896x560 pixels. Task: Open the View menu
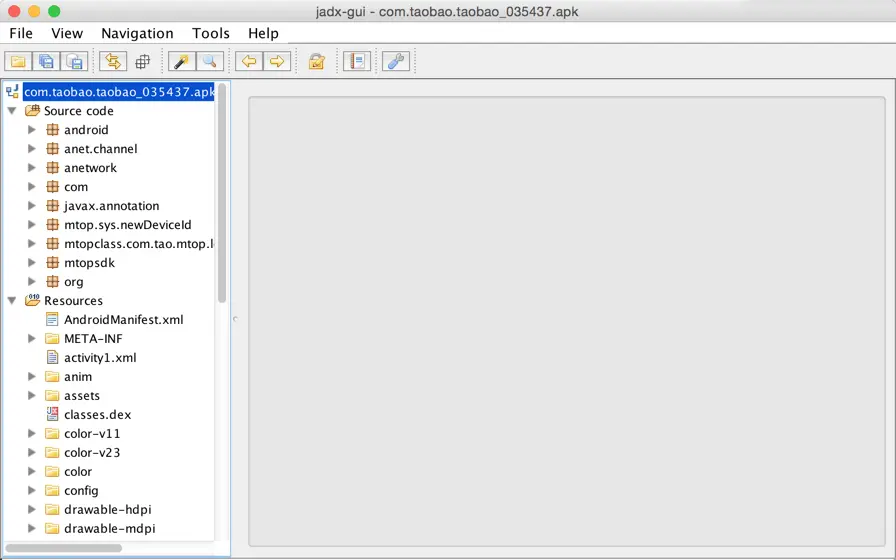coord(67,33)
